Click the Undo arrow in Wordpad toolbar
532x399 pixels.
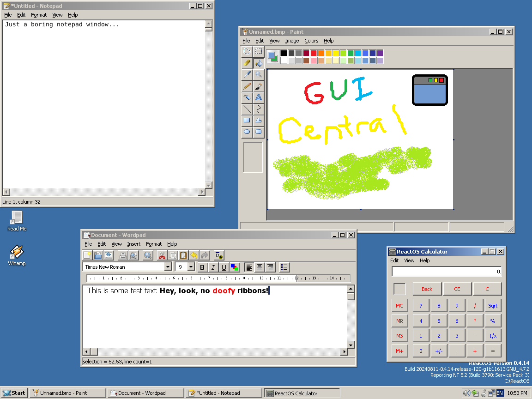click(x=194, y=255)
